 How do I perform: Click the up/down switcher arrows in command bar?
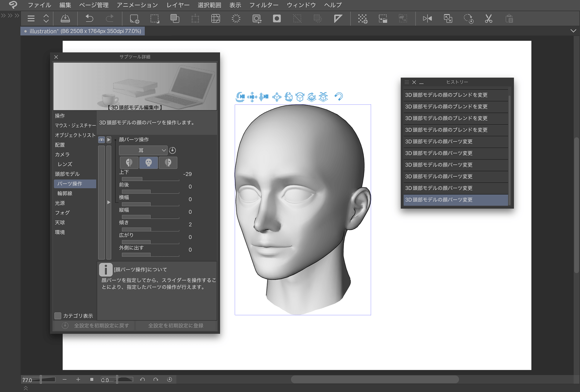[46, 19]
